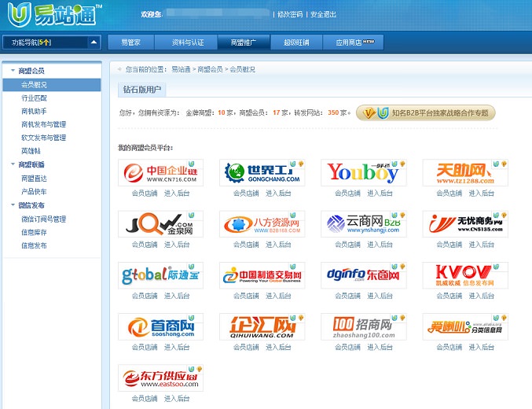Open the 云商网 B2B logo

click(x=363, y=224)
